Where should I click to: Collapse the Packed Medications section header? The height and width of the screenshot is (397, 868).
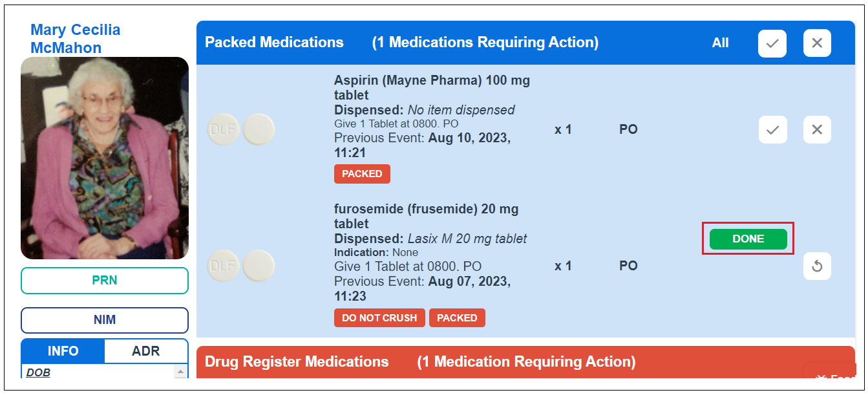[x=274, y=43]
